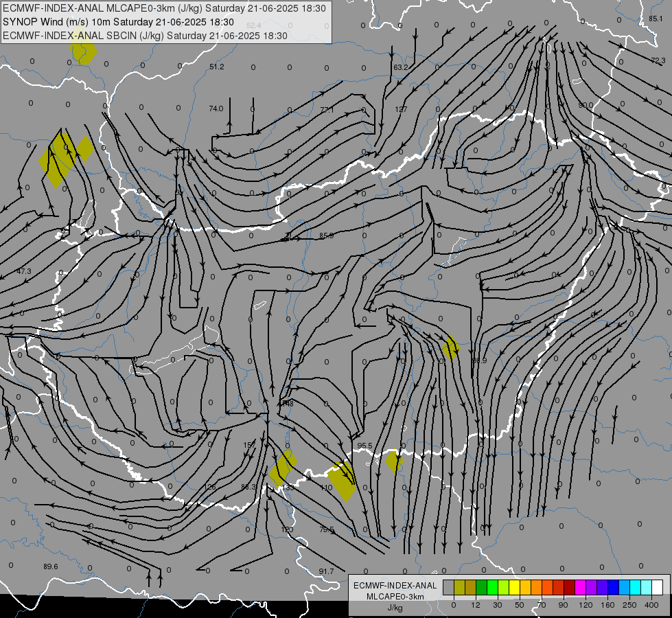Select legend tick label 160

tap(607, 605)
